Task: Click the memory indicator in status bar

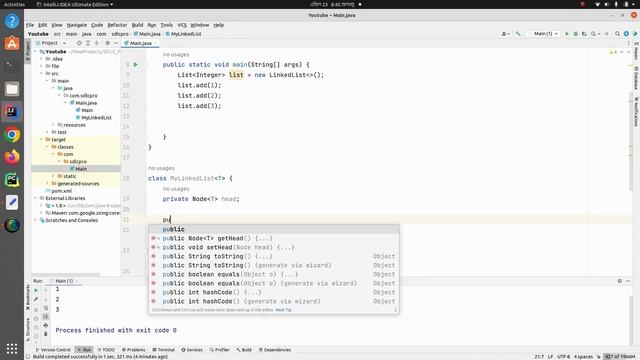Action: (620, 357)
